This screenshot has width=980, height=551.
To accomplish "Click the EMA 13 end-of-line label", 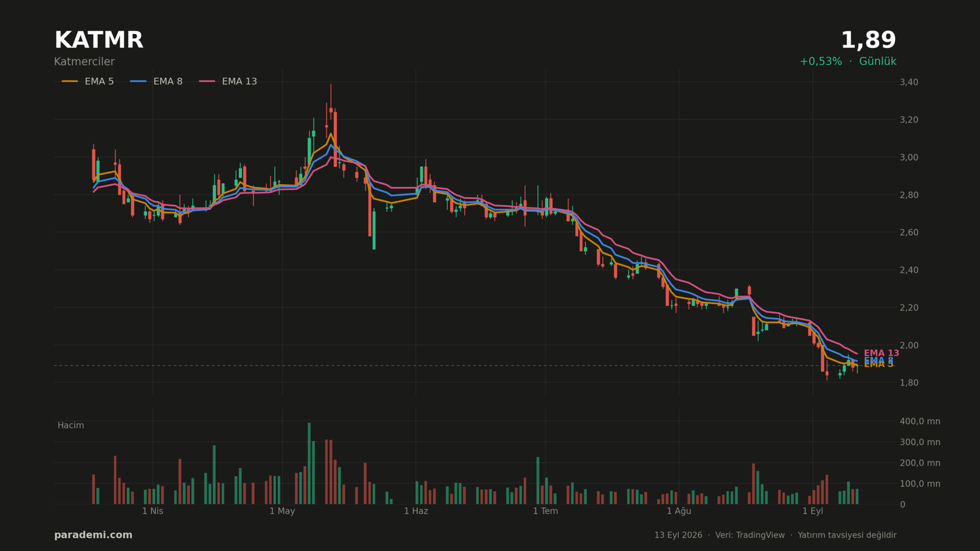I will [x=881, y=353].
